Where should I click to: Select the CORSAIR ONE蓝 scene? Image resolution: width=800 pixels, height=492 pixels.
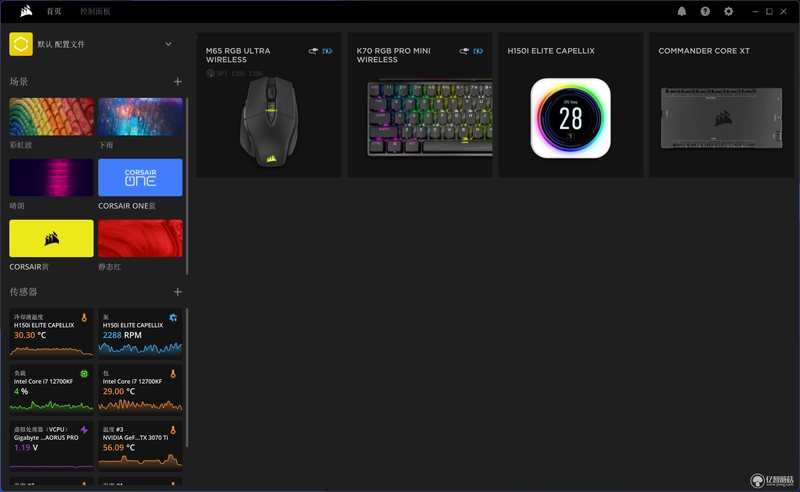(140, 178)
